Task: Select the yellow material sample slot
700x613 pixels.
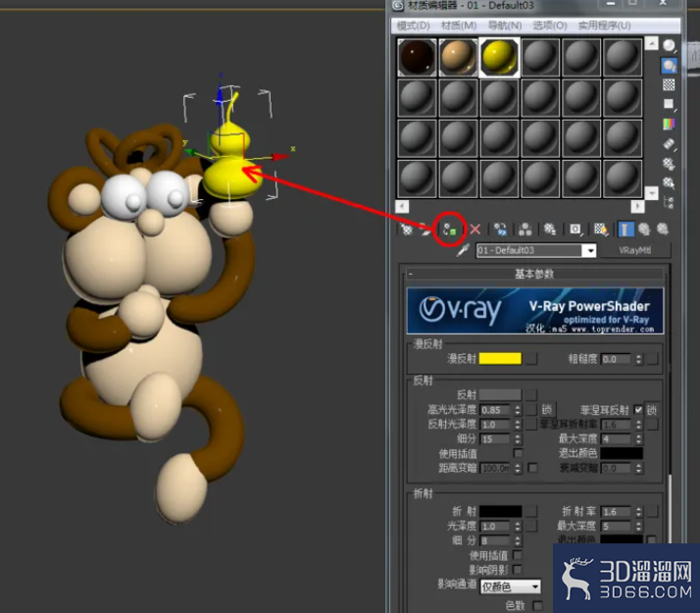Action: click(500, 58)
